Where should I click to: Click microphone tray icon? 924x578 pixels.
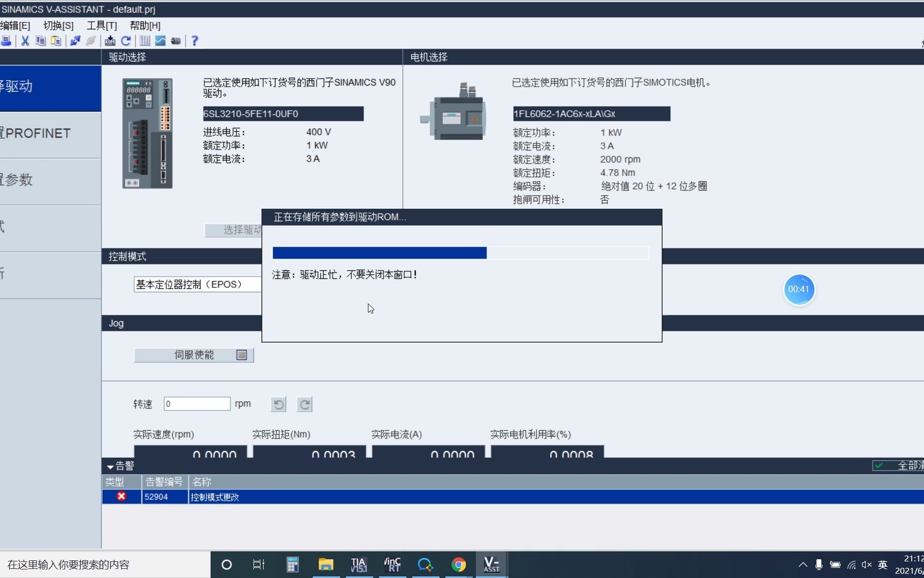coord(819,565)
